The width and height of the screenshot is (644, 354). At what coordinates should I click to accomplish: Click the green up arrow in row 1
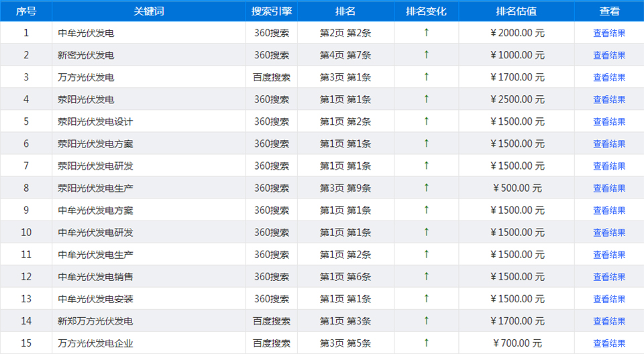[x=427, y=32]
